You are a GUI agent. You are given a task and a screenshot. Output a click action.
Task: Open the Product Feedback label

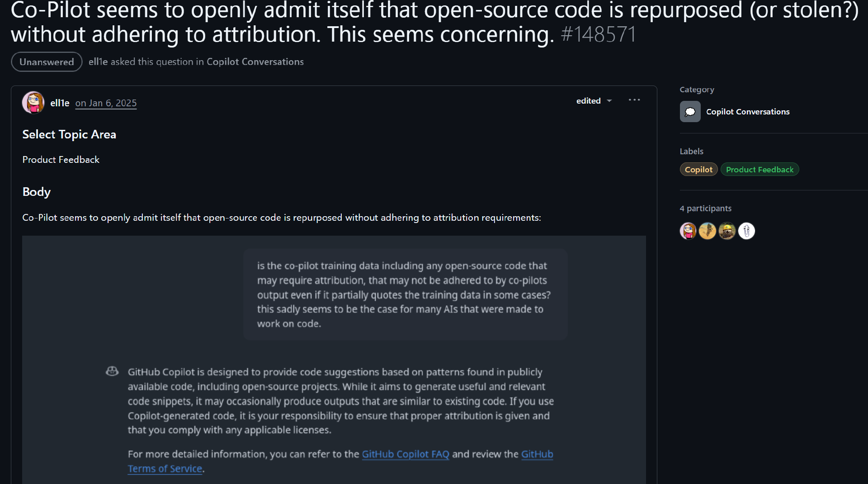(759, 170)
